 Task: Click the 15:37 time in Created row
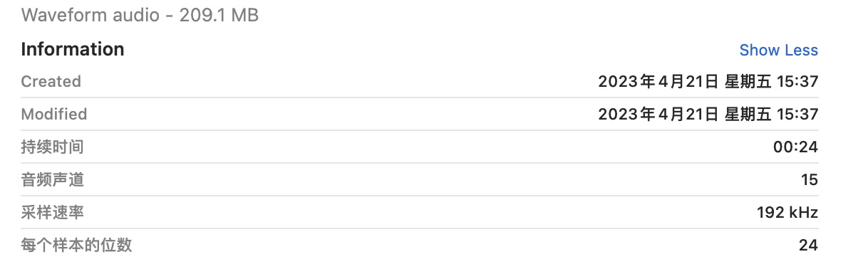798,81
